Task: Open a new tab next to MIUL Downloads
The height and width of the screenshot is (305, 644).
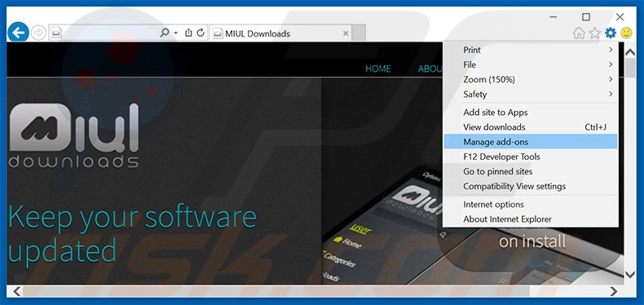Action: point(359,33)
